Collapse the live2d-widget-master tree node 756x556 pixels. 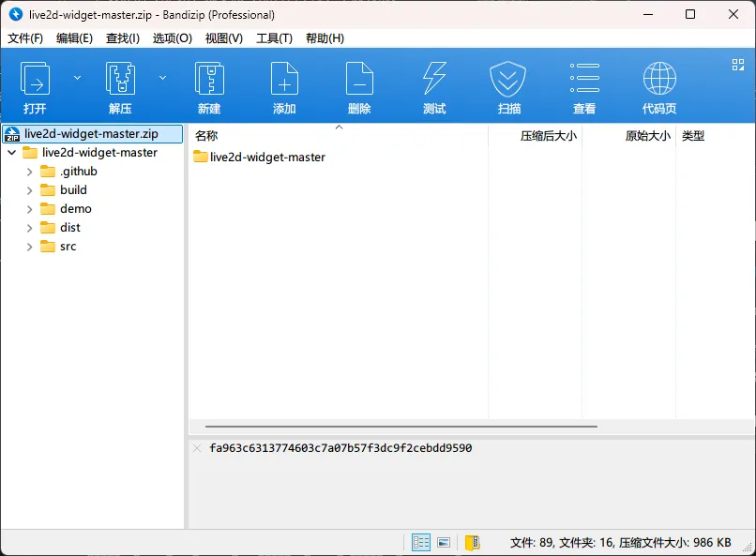(11, 153)
